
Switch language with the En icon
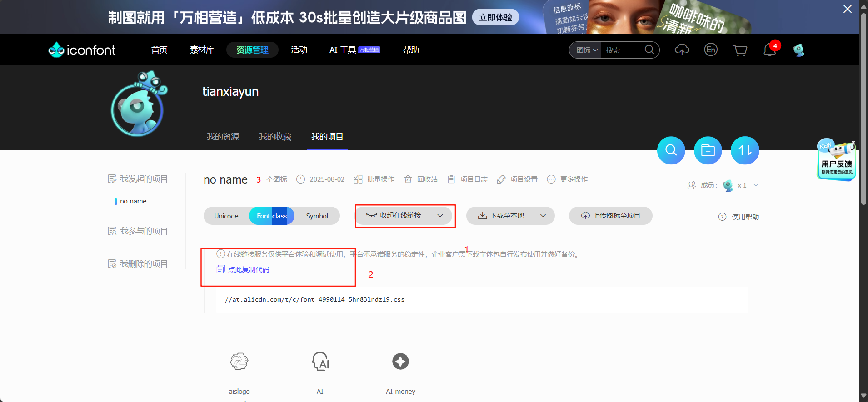tap(711, 50)
